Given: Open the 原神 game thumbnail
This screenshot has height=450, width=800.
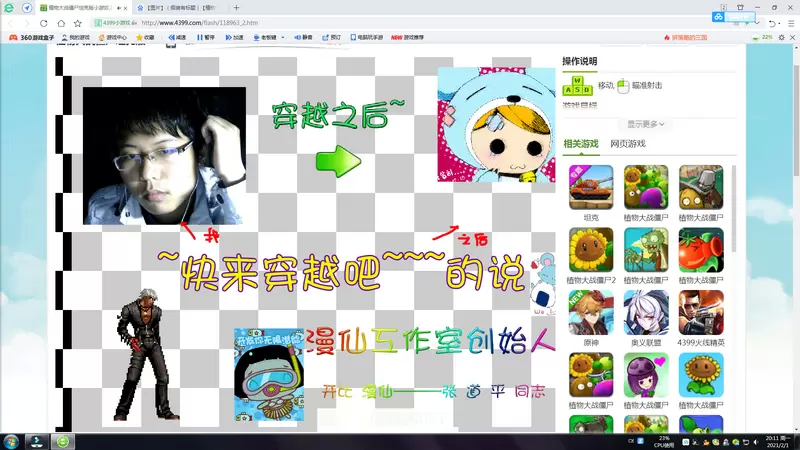Looking at the screenshot, I should (x=591, y=312).
